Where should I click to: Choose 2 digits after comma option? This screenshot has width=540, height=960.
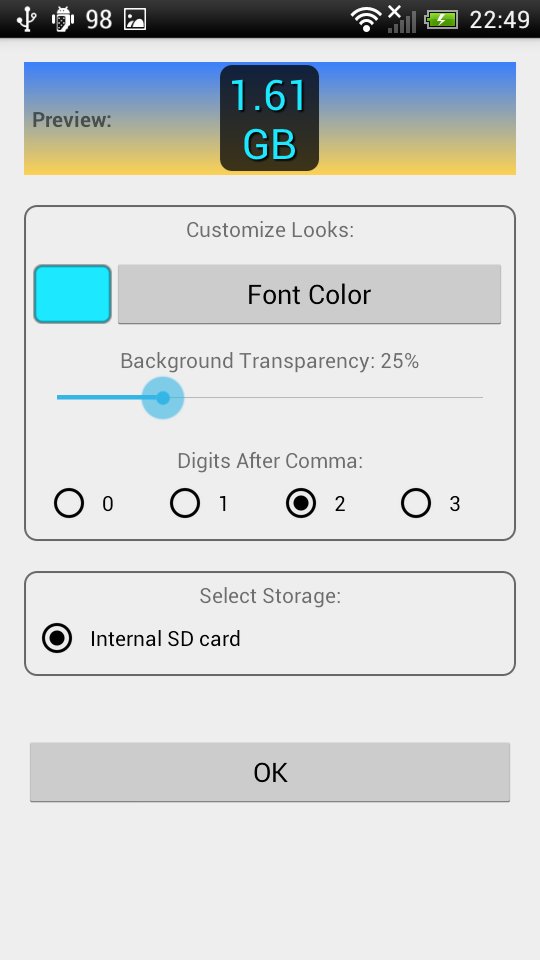coord(301,503)
